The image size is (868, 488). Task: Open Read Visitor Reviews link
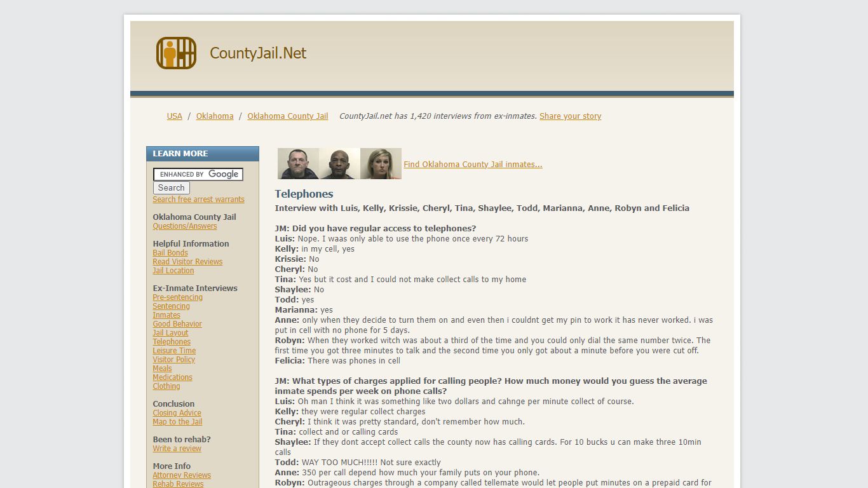[x=187, y=262]
